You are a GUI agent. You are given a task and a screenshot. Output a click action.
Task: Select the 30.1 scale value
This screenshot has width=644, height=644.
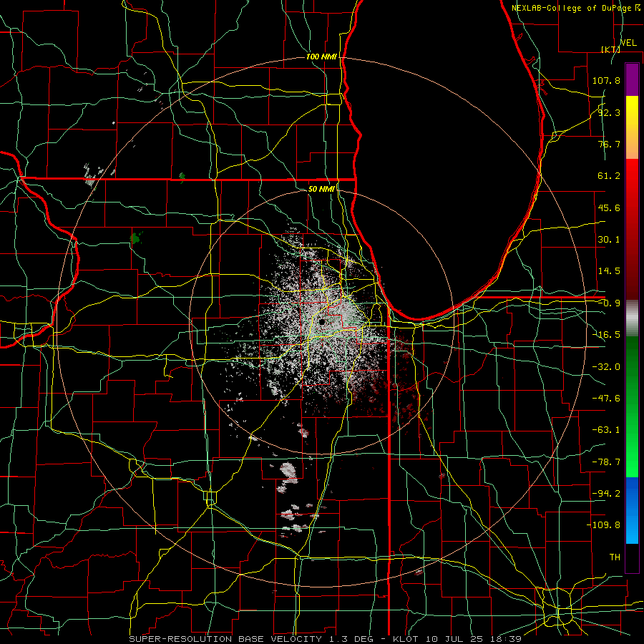(609, 240)
